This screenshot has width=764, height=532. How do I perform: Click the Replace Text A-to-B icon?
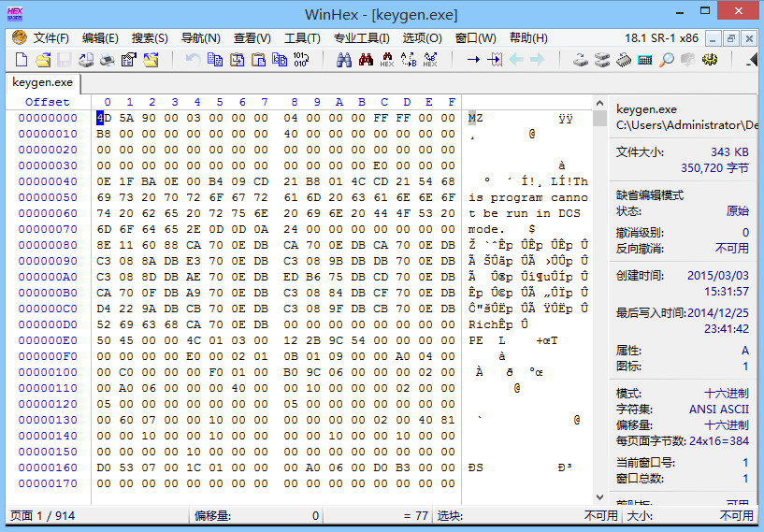(x=409, y=60)
